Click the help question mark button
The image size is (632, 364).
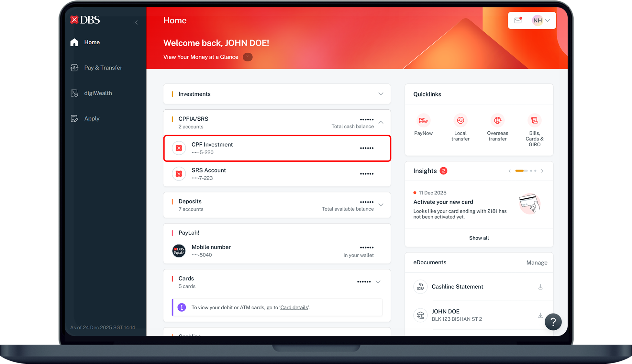pos(553,322)
